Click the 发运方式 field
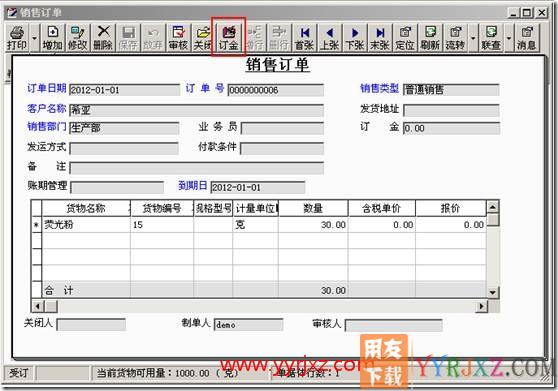The image size is (558, 391). pos(124,148)
